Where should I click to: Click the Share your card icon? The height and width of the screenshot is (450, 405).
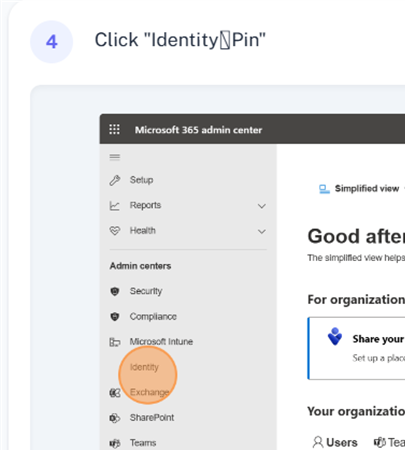pyautogui.click(x=335, y=336)
